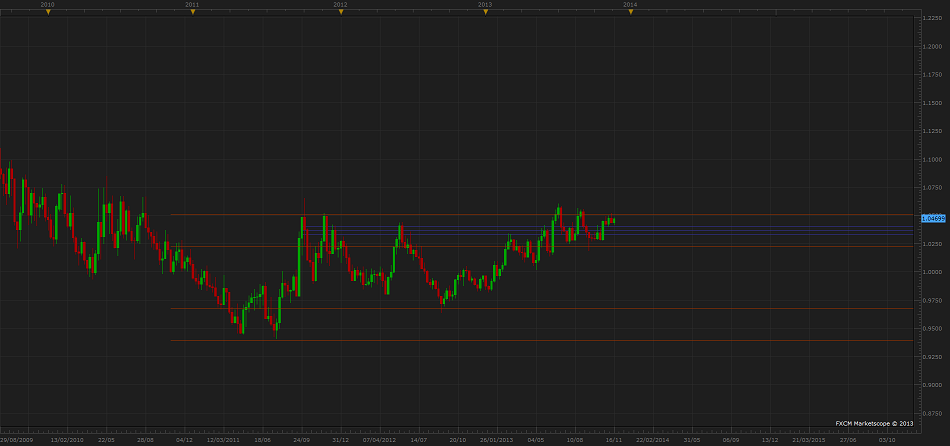This screenshot has width=950, height=446.
Task: Select the blue current price label 1.04699
Action: click(932, 216)
